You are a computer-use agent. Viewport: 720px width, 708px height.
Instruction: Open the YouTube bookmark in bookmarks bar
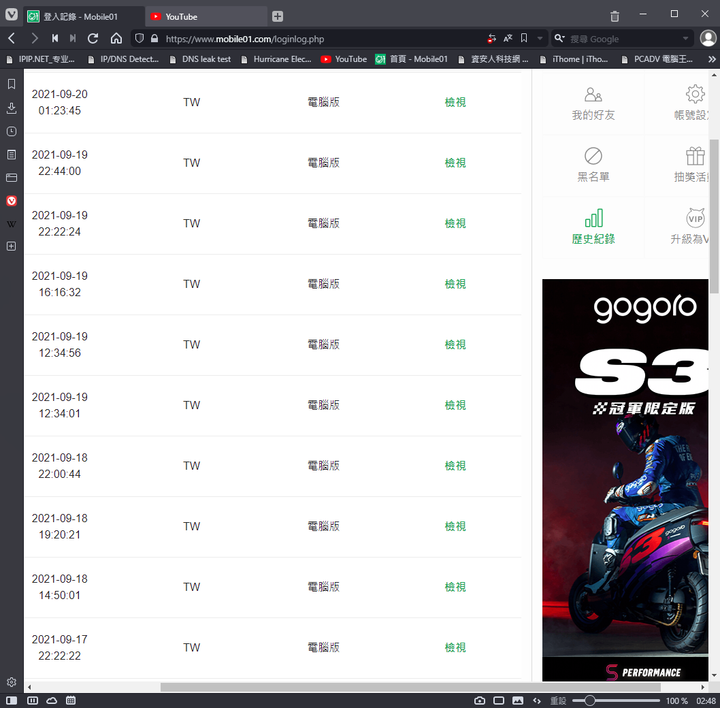[x=344, y=59]
